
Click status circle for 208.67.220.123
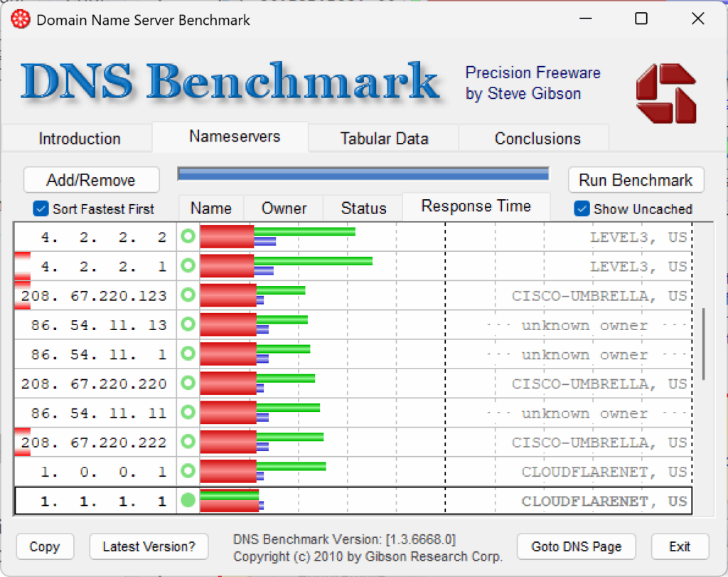188,295
